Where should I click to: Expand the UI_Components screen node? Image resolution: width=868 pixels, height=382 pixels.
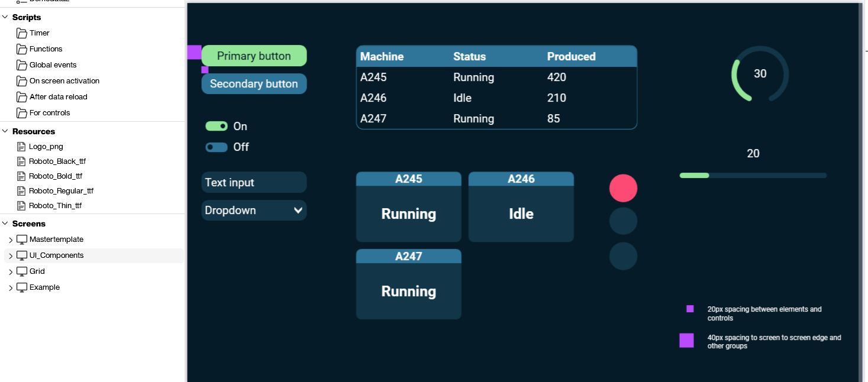click(x=10, y=255)
